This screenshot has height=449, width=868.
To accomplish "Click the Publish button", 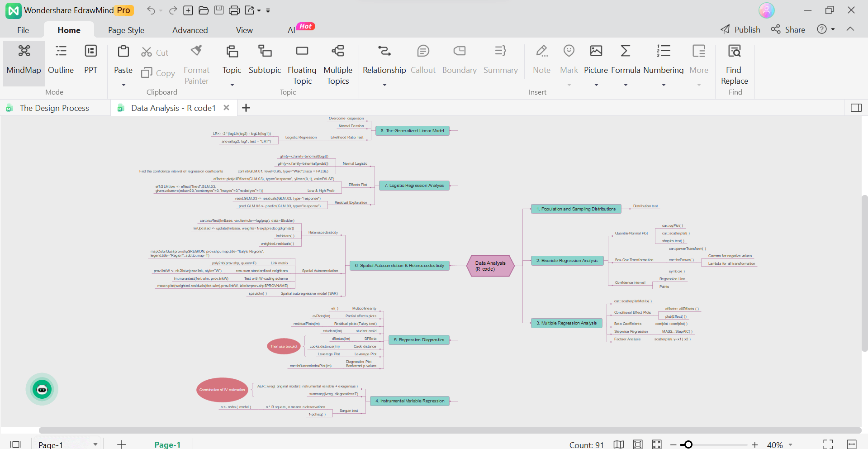I will point(740,29).
